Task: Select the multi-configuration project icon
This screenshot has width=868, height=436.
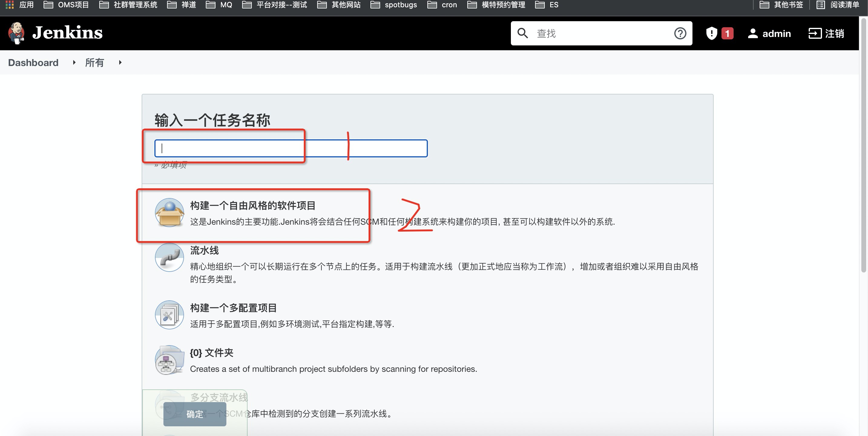Action: [169, 315]
